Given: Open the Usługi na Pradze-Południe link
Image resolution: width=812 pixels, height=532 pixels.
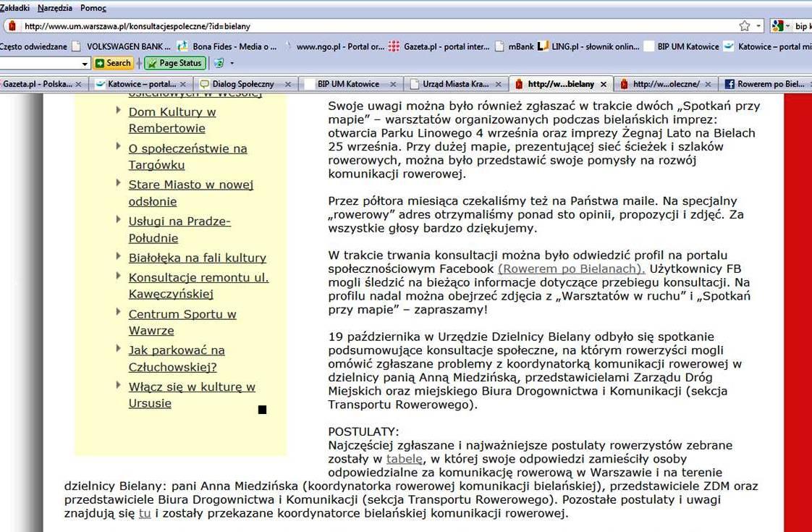Looking at the screenshot, I should (179, 229).
